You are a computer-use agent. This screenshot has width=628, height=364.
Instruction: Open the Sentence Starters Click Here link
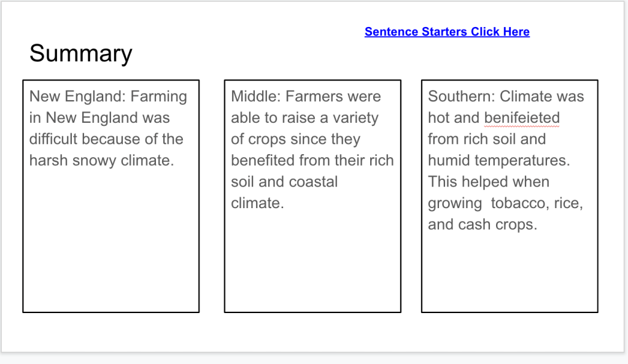[447, 32]
